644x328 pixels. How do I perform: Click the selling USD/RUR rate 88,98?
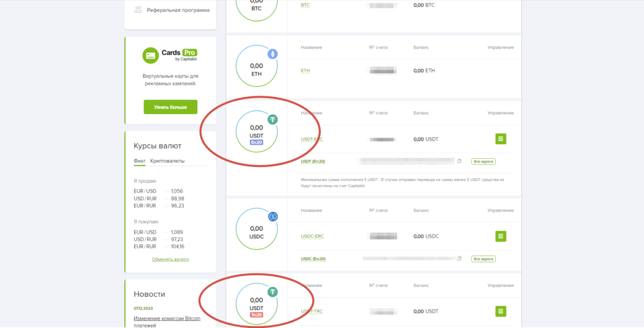click(x=177, y=199)
